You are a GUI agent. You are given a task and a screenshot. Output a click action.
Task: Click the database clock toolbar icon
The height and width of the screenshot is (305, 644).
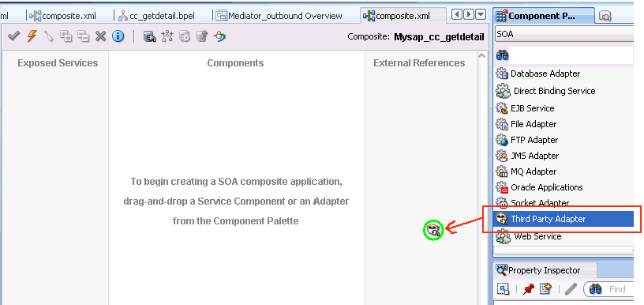coord(185,36)
